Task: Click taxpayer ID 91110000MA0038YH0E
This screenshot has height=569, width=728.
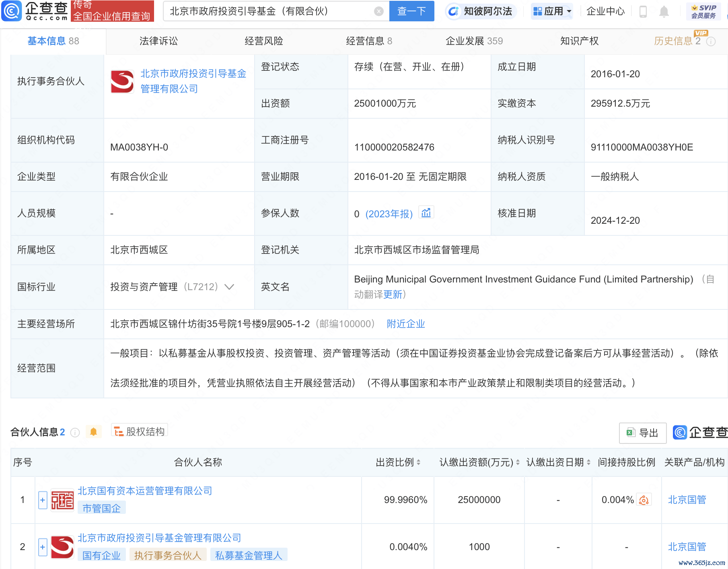Action: pos(642,147)
